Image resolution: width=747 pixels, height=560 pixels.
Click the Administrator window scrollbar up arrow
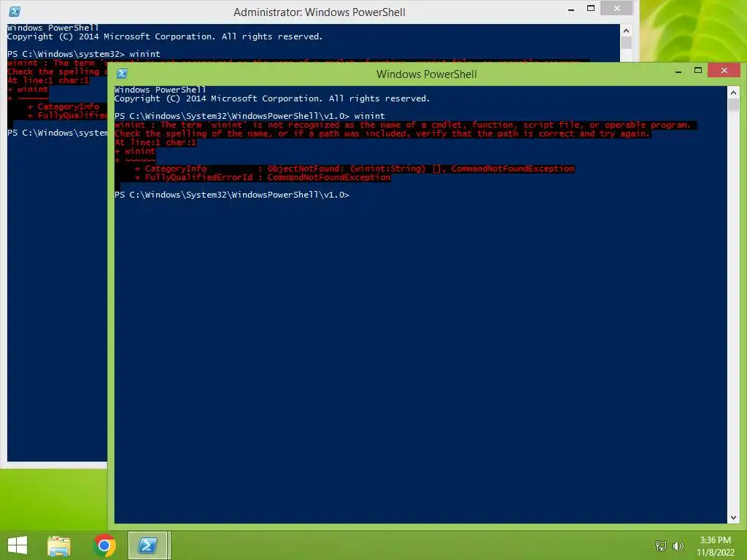point(626,31)
